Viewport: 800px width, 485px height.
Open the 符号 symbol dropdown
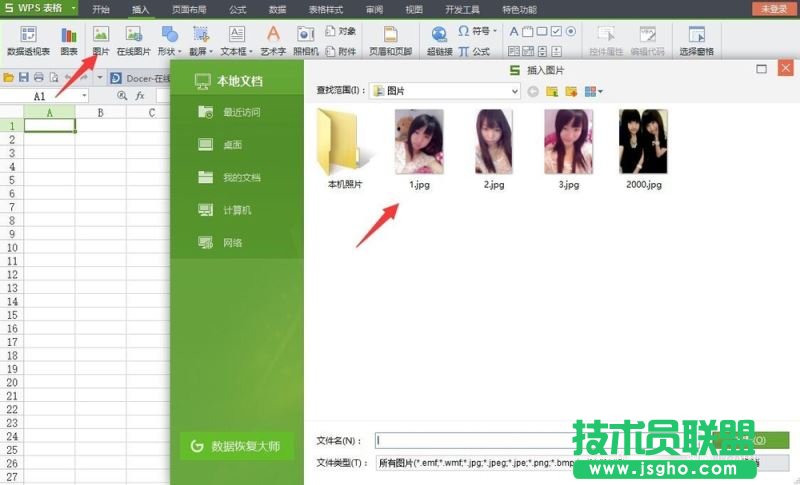[x=477, y=31]
